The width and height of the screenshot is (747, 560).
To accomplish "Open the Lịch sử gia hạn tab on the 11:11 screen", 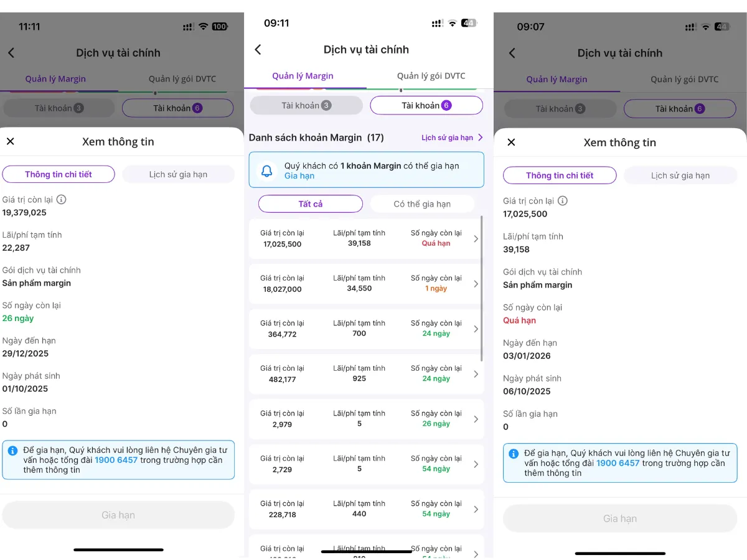I will (x=178, y=175).
